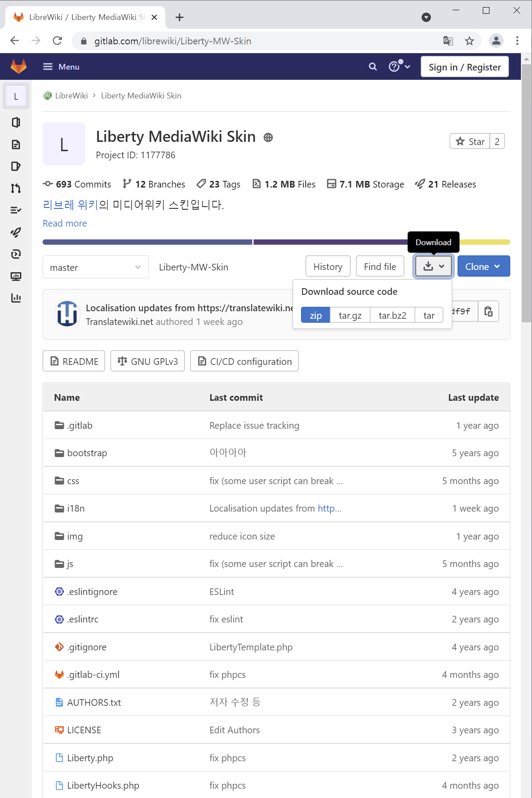Viewport: 532px width, 798px height.
Task: Open README button
Action: 74,361
